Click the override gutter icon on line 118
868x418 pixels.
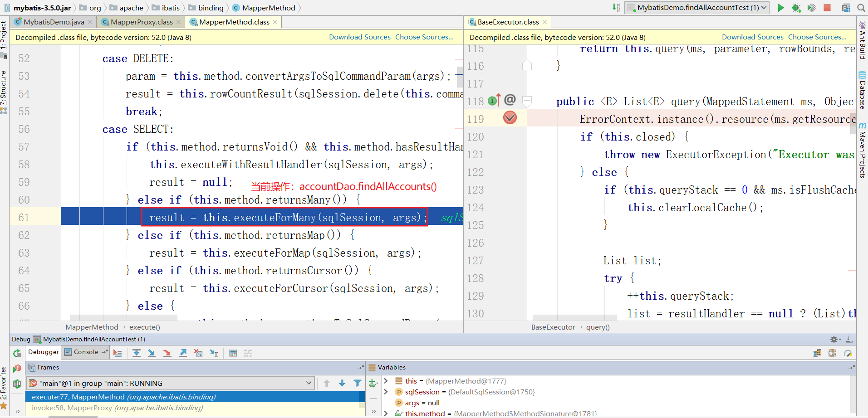[494, 100]
